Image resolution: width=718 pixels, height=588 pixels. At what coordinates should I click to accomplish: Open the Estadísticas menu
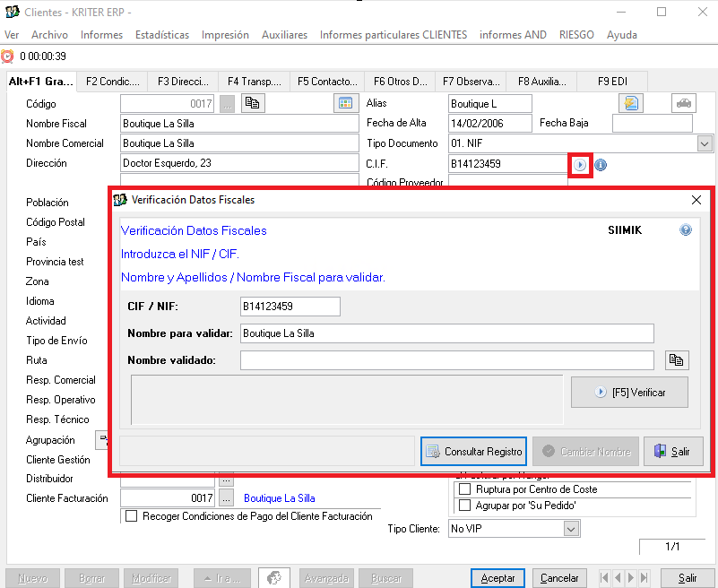click(162, 35)
